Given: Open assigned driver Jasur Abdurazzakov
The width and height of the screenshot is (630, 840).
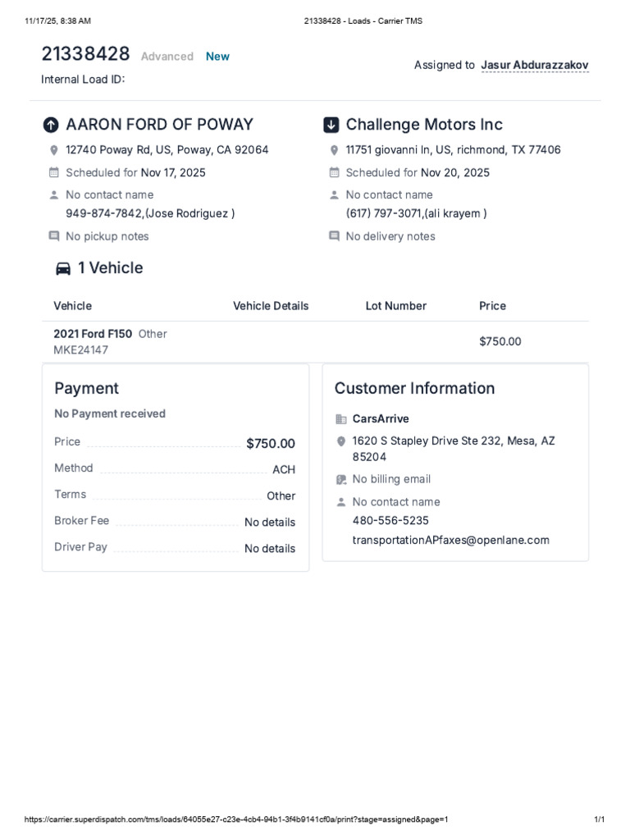Looking at the screenshot, I should click(535, 66).
